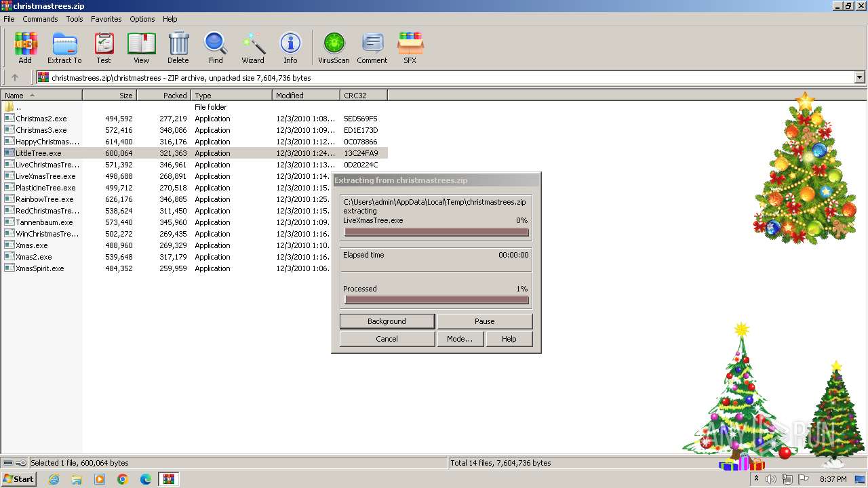Open the Help menu

click(170, 19)
